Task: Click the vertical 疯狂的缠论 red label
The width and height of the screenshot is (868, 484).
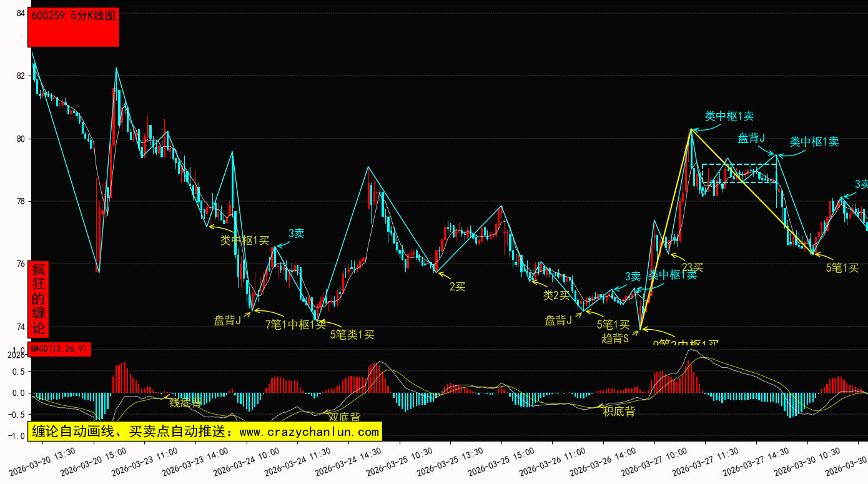Action: pyautogui.click(x=39, y=299)
